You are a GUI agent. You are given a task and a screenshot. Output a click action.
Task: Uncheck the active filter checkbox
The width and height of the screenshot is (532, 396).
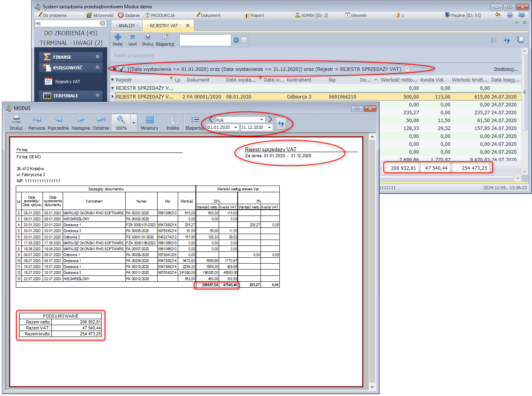coord(122,69)
